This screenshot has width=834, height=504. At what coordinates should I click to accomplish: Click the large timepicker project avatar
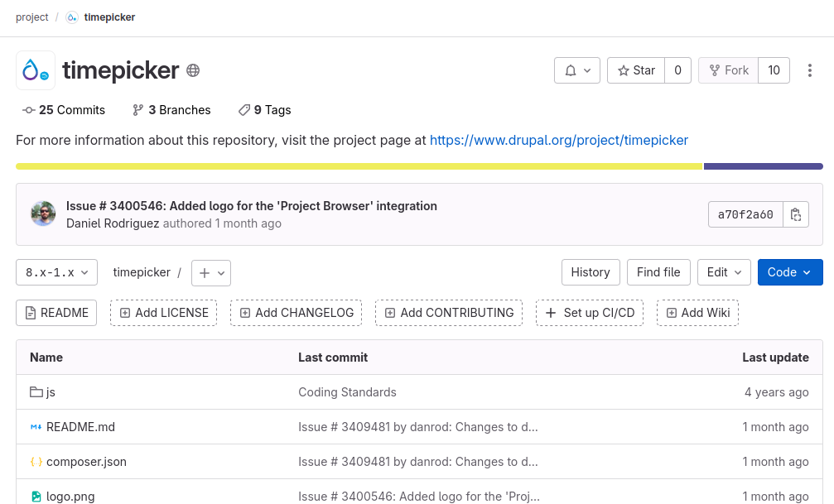click(36, 70)
